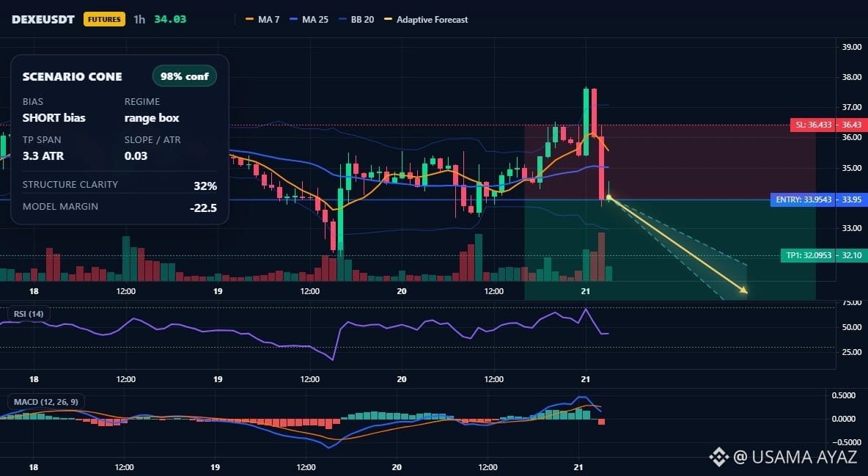
Task: Click date 20 on RSI time axis
Action: tap(401, 379)
